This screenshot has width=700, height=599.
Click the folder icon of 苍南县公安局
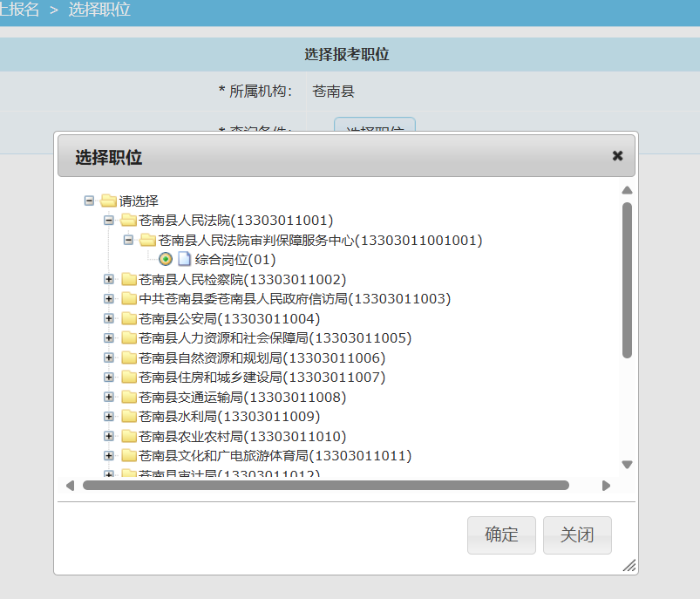[x=129, y=319]
